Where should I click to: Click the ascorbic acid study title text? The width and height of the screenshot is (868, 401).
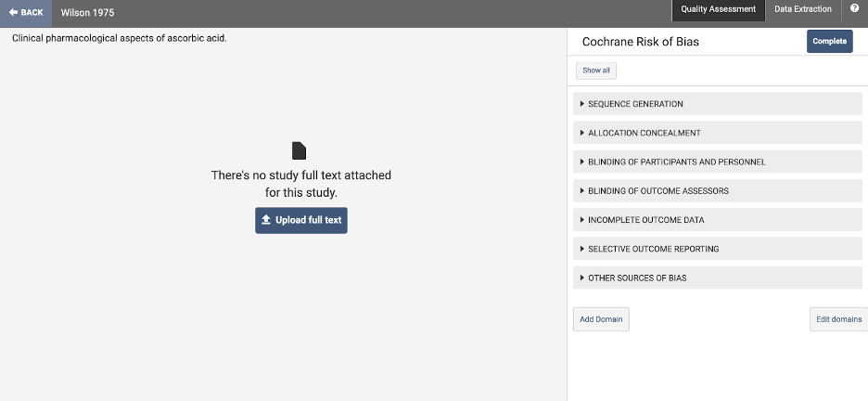pos(119,38)
